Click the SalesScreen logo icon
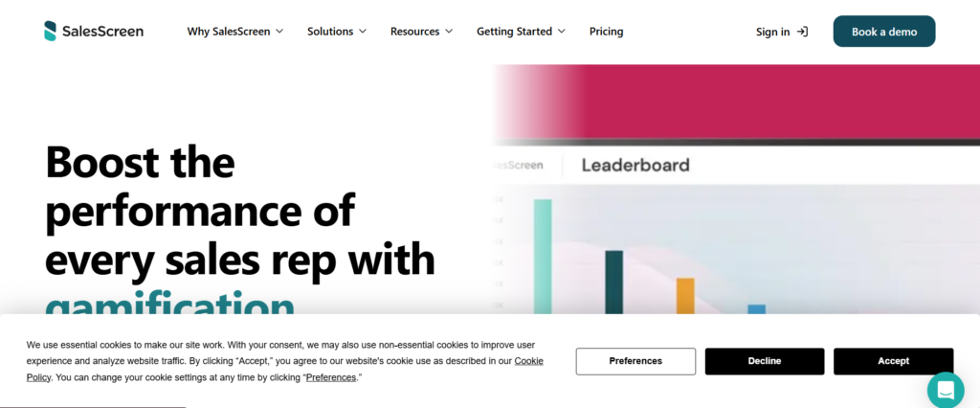 tap(51, 31)
